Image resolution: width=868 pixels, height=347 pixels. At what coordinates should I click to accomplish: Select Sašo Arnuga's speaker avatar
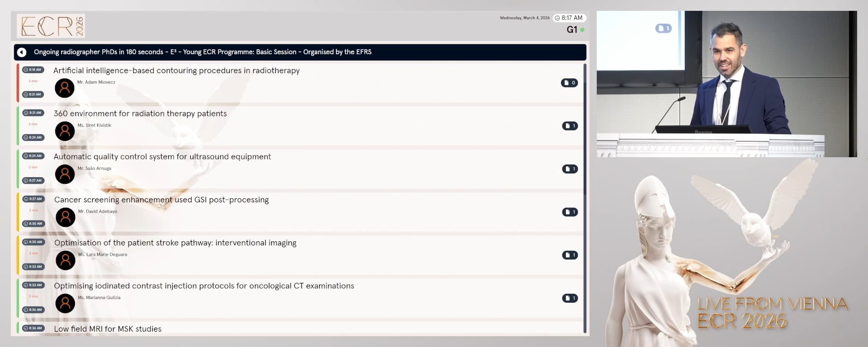point(65,174)
